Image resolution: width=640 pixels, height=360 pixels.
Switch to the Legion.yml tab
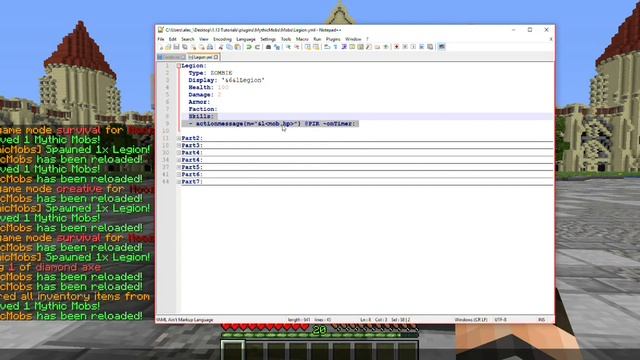tap(203, 57)
